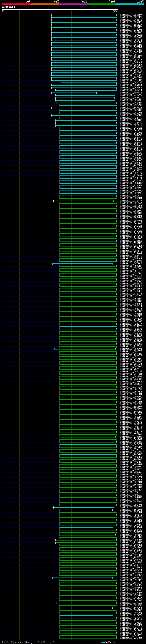Select the AV521619 query title
Viewport: 146px width, 644px height.
click(x=8, y=8)
